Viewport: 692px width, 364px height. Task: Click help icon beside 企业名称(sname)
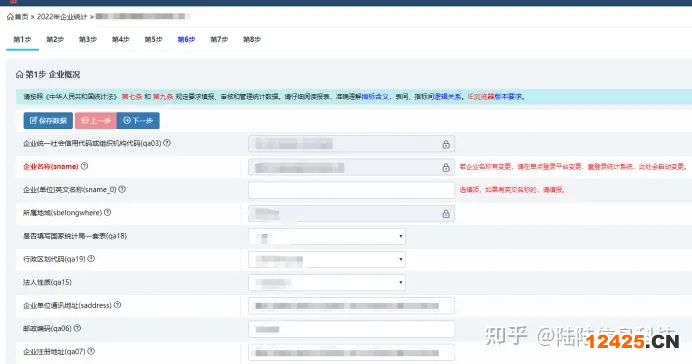[x=84, y=166]
